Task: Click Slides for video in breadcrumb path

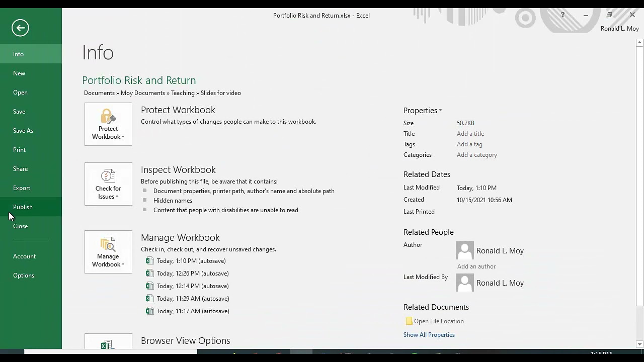Action: pos(221,93)
